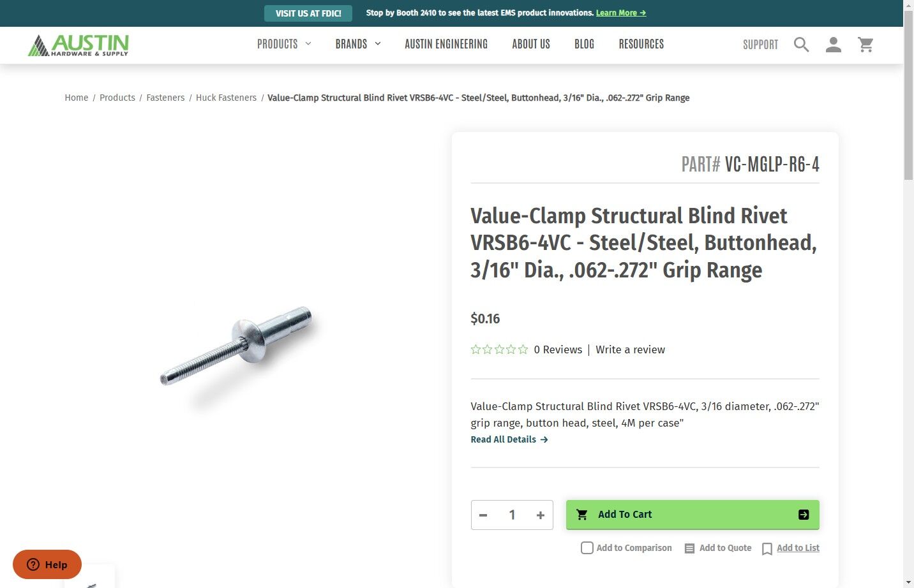Open the shopping cart icon in header
Screen dimensions: 914x588
point(866,45)
